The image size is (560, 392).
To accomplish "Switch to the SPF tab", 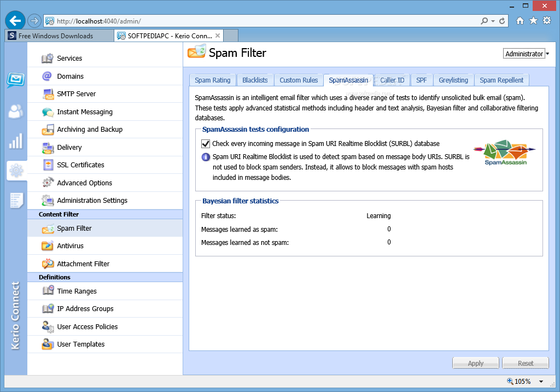I will click(422, 80).
